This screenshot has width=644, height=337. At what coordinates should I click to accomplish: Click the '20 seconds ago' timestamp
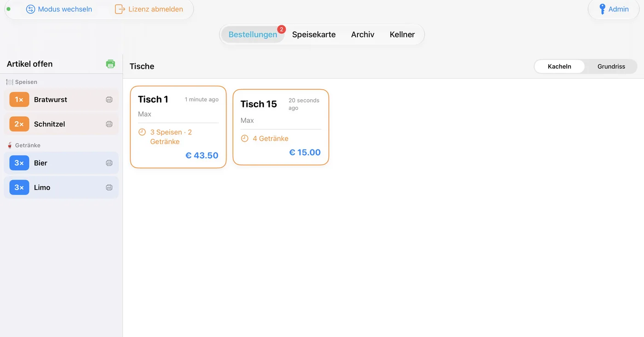(304, 104)
